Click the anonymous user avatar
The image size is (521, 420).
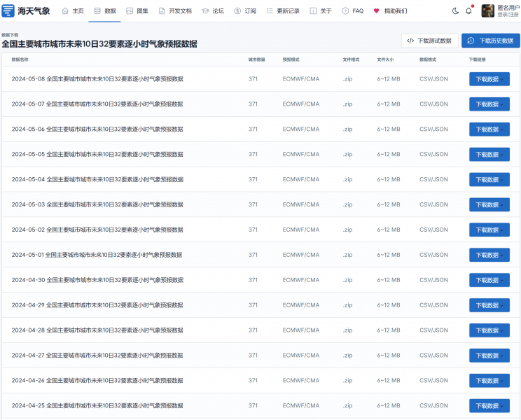487,11
